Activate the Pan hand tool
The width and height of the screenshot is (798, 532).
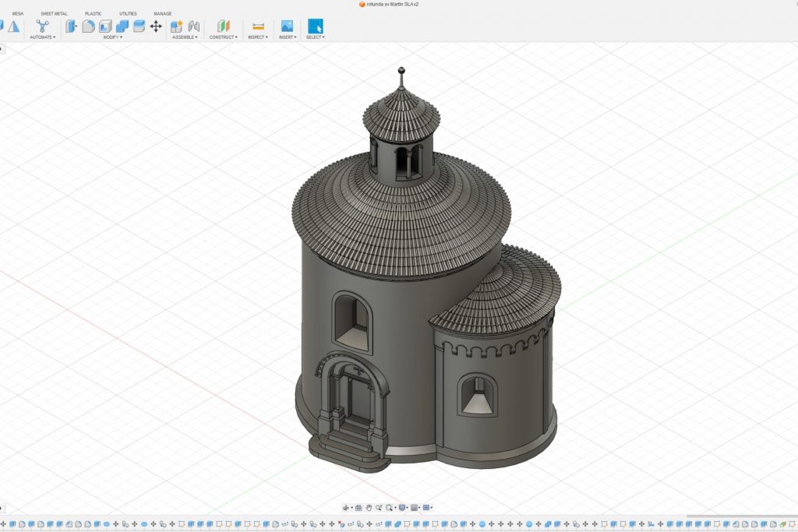click(x=369, y=508)
